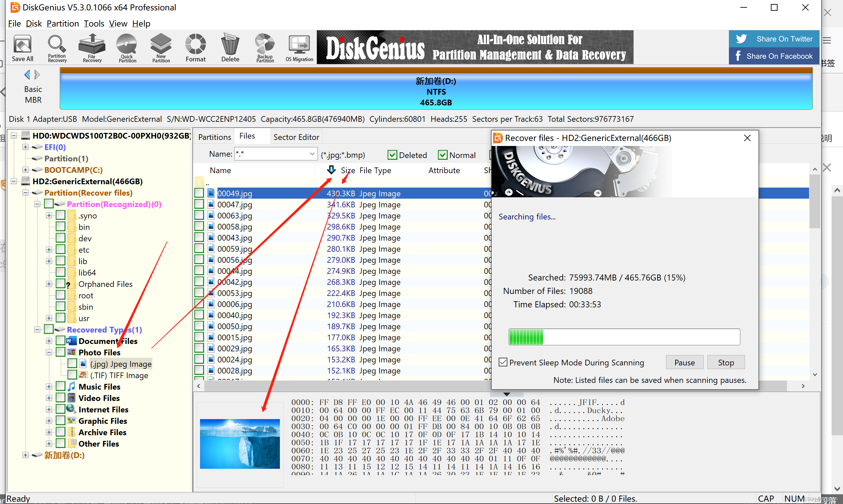This screenshot has width=843, height=504.
Task: Click the Facebook f icon
Action: pyautogui.click(x=738, y=56)
